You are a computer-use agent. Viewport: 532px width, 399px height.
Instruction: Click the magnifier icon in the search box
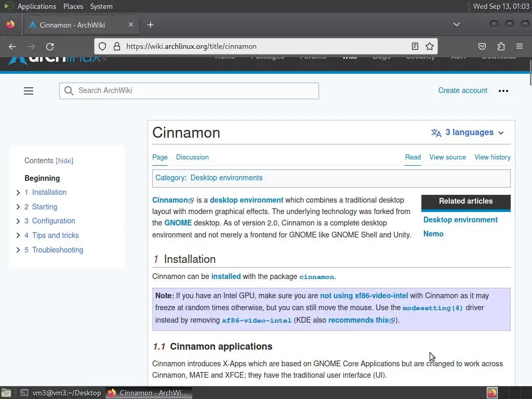[x=69, y=90]
